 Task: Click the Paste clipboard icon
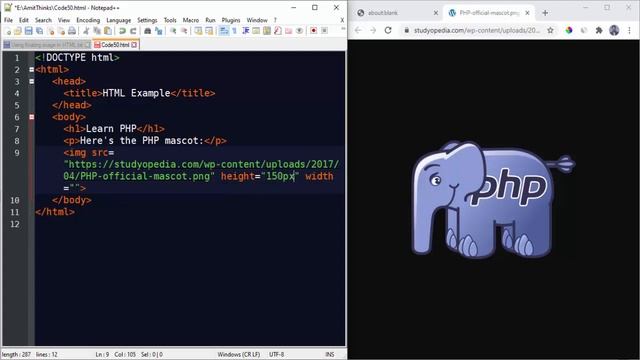tap(108, 31)
